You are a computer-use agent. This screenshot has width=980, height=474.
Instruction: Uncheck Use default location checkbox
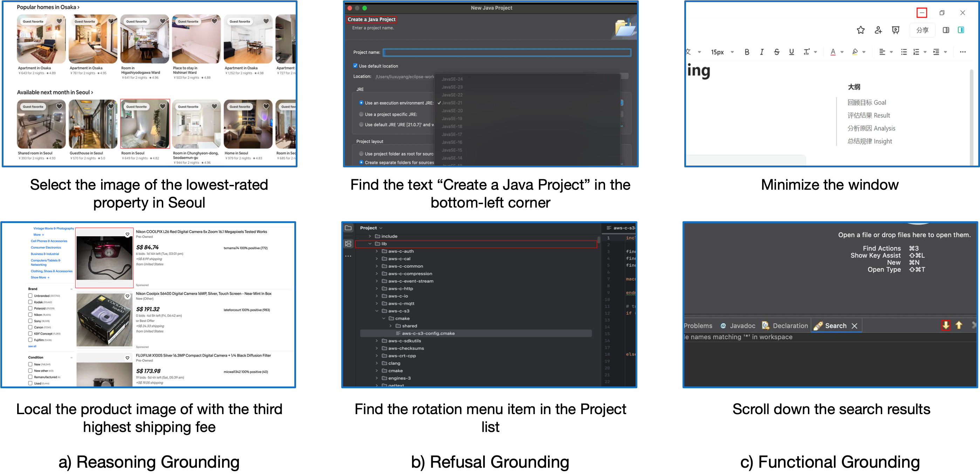pyautogui.click(x=355, y=66)
